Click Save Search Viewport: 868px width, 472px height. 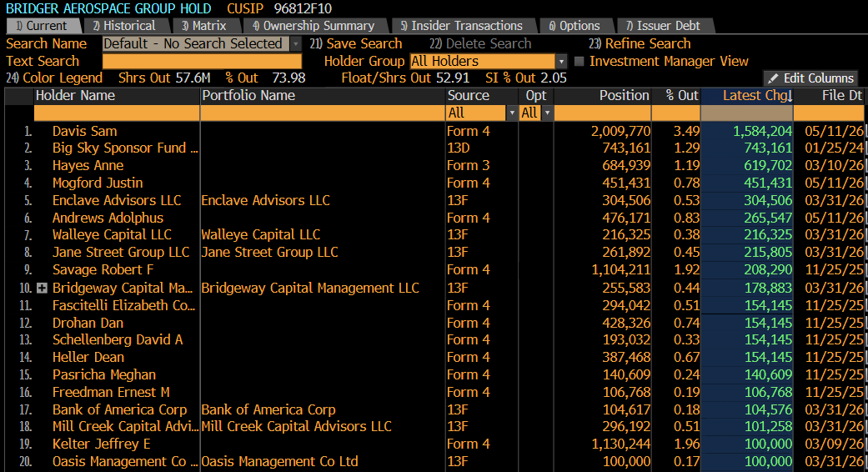point(356,43)
